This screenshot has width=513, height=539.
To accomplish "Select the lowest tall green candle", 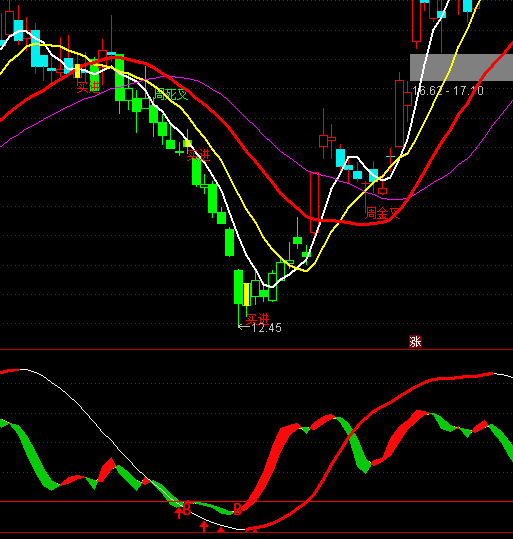I will (238, 287).
